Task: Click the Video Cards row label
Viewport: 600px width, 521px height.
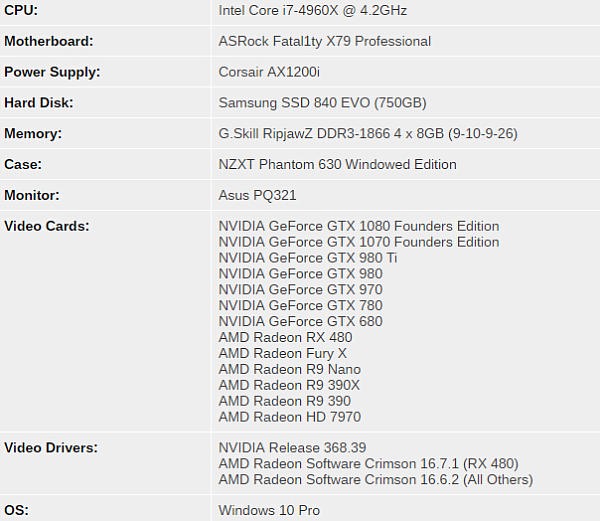Action: (46, 226)
